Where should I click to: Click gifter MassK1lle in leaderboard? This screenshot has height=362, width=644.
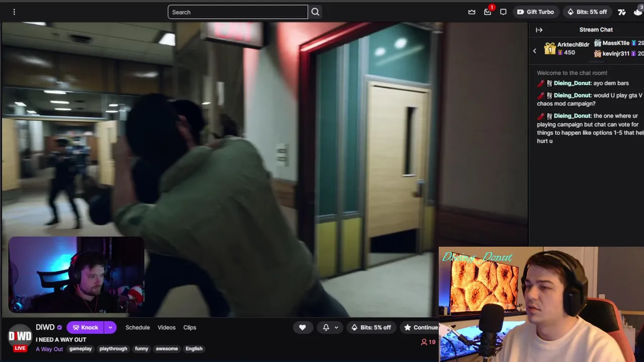tap(616, 43)
